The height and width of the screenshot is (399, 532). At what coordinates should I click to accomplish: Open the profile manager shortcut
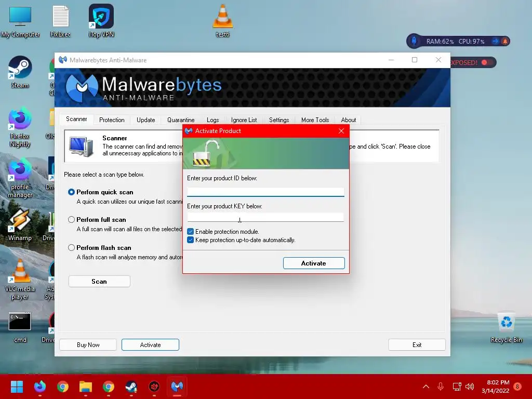pos(20,178)
